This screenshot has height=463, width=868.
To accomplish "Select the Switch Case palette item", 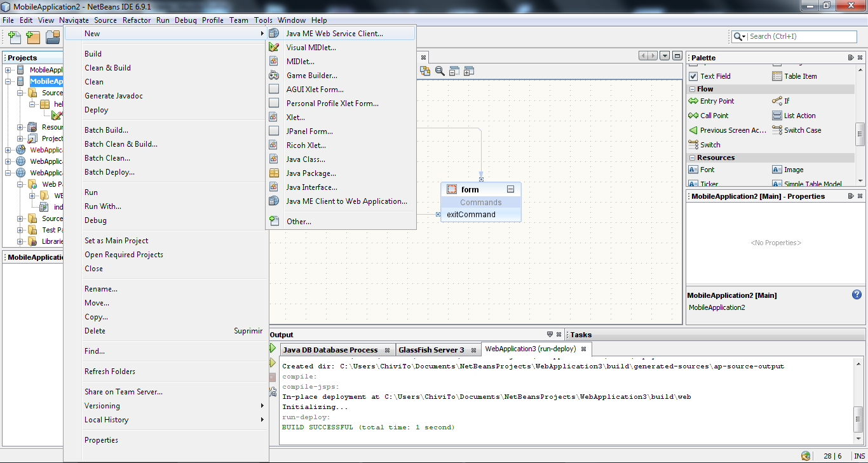I will [797, 130].
